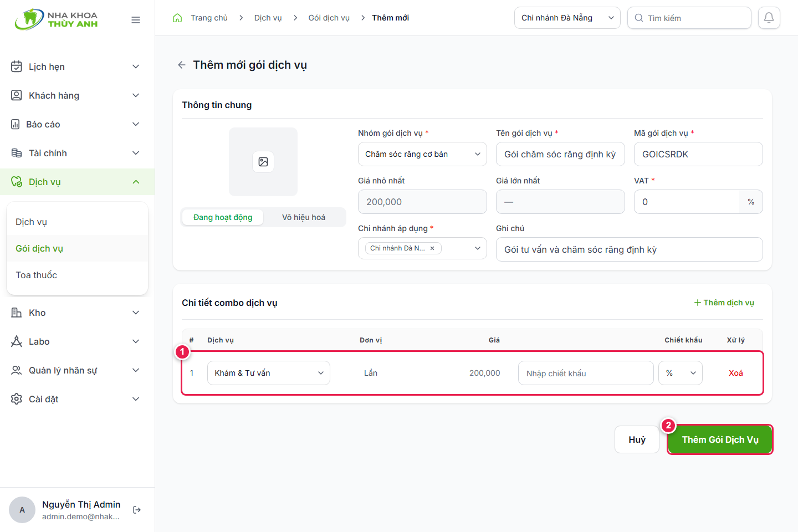
Task: Click the Báo cáo report icon
Action: coord(16,124)
